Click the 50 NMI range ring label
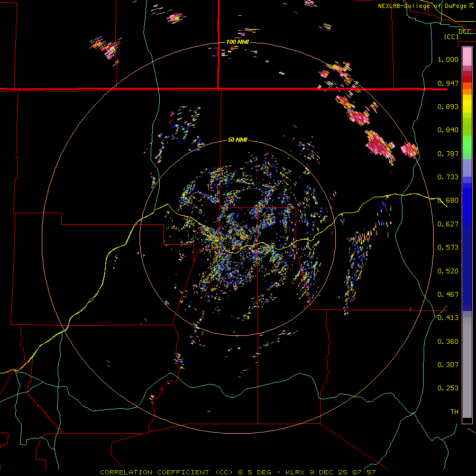Image resolution: width=476 pixels, height=476 pixels. pos(237,140)
